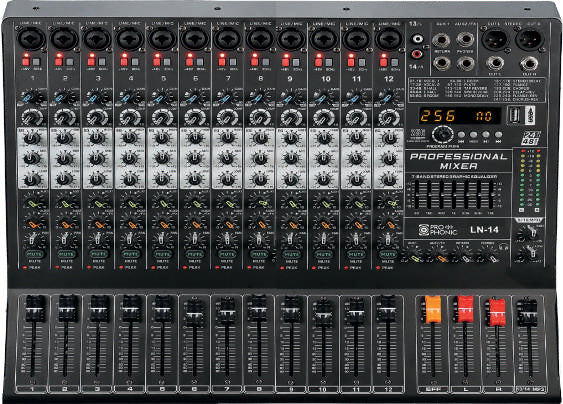Click the channel 12 LINE/MIC combo input jack

tap(389, 39)
